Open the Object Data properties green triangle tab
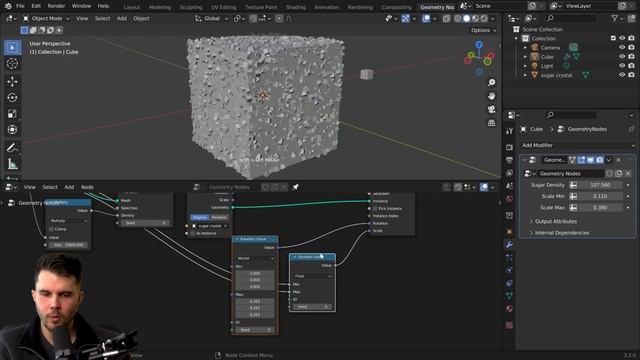This screenshot has width=640, height=360. (x=509, y=296)
